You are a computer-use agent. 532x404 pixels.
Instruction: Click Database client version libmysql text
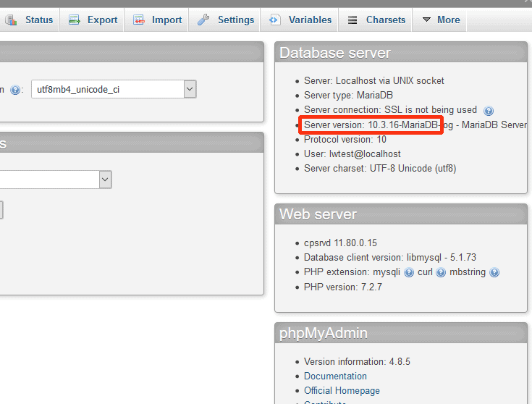(x=390, y=257)
